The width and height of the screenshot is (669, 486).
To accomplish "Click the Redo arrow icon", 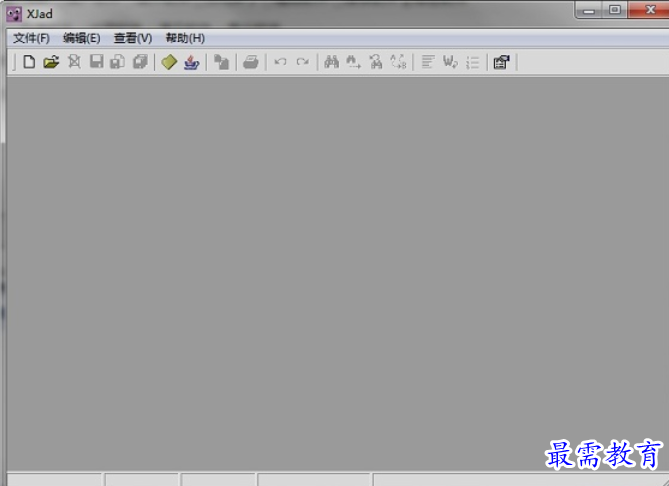I will point(303,62).
